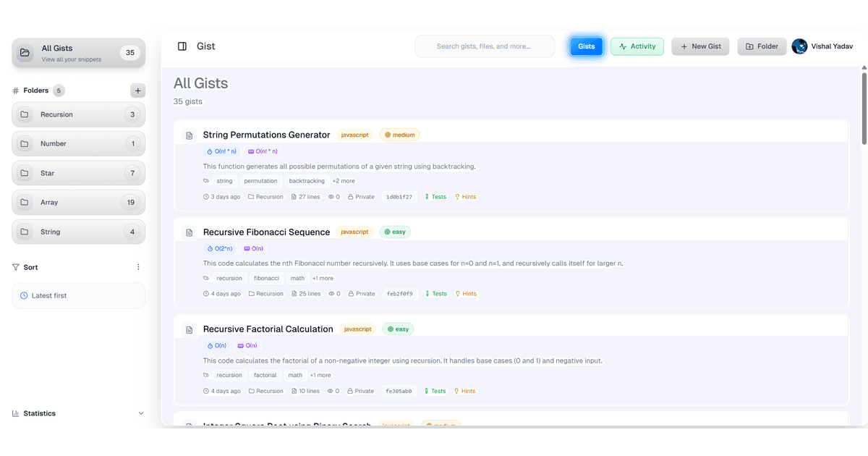
Task: Click file icon beside Recursive Factorial Calculation
Action: 189,329
